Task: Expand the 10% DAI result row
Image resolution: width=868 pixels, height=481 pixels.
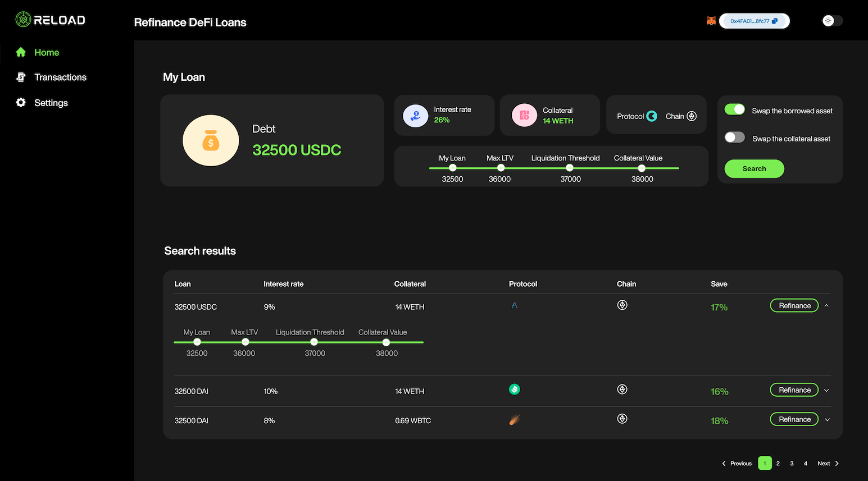Action: tap(826, 391)
